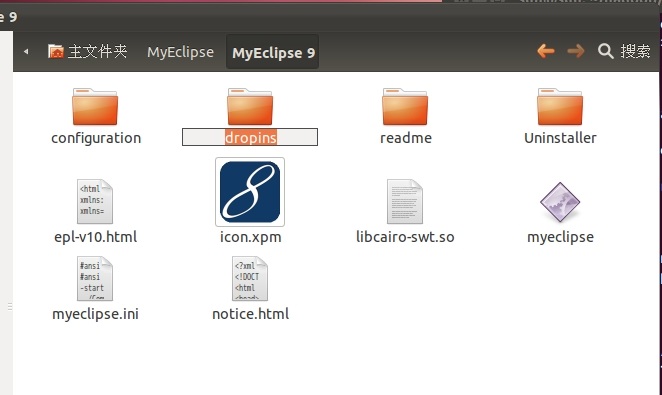Go back with the left arrow button
Screen dimensions: 662x395
[545, 51]
